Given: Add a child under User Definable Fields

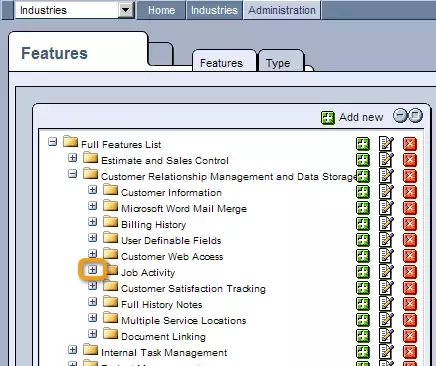Looking at the screenshot, I should point(363,240).
